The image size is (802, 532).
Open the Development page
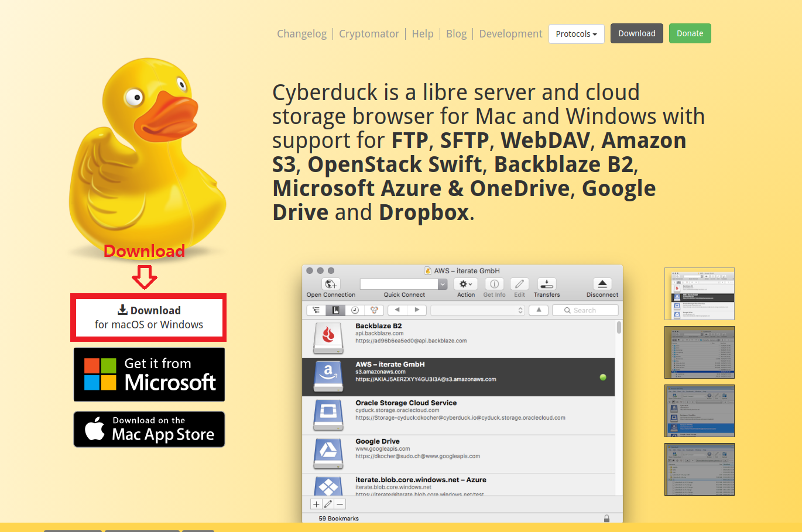(510, 33)
